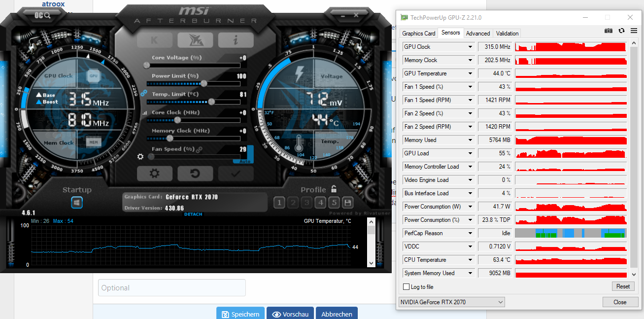
Task: Open the PerfCap Reason dropdown
Action: point(470,233)
